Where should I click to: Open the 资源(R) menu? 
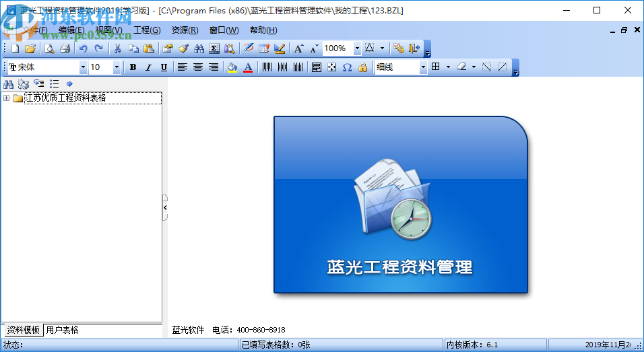(x=185, y=30)
